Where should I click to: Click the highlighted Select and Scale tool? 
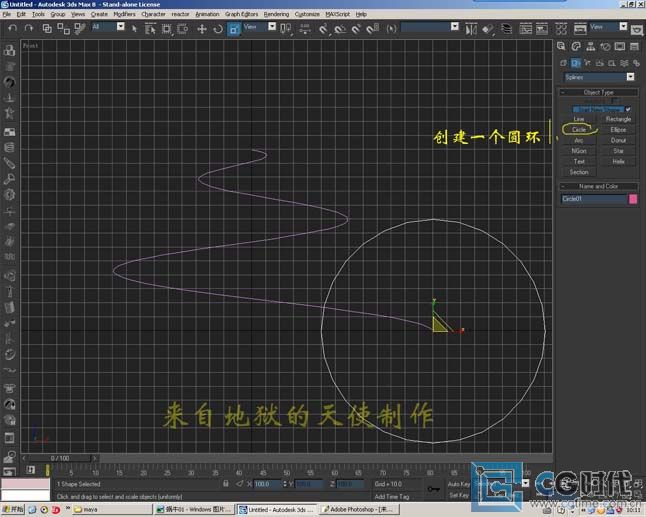pyautogui.click(x=234, y=29)
